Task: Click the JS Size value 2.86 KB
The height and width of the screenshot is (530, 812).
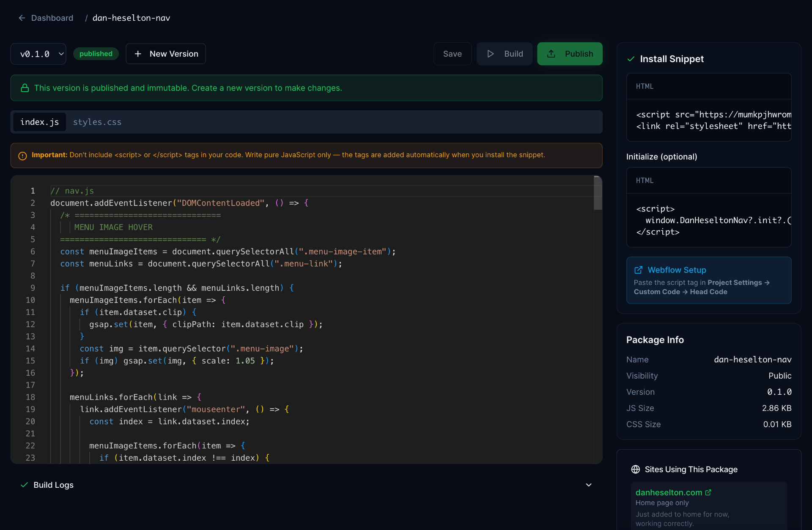Action: click(777, 408)
